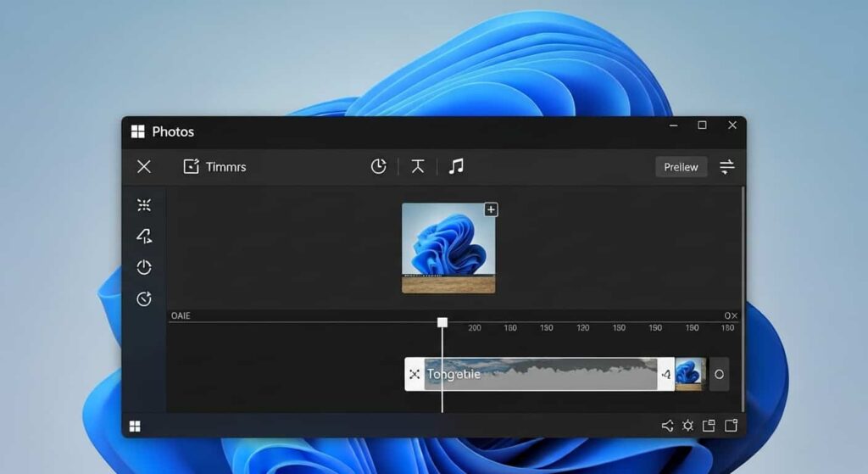
Task: Open the speed clock tool in sidebar
Action: pos(144,299)
